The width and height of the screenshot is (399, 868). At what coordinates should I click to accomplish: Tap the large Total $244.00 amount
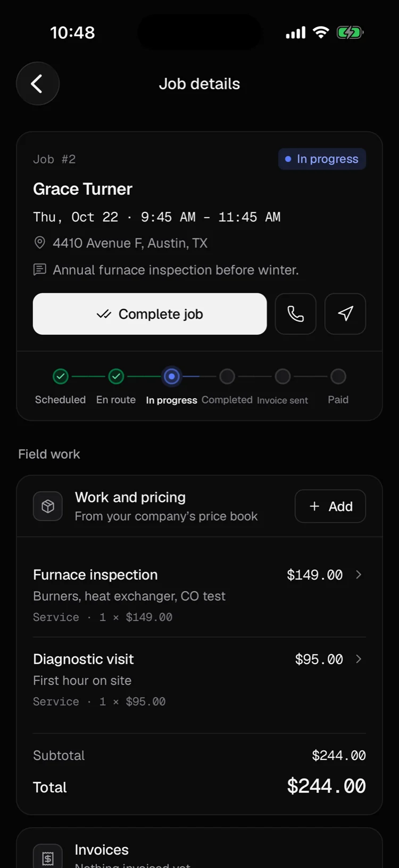(x=327, y=786)
